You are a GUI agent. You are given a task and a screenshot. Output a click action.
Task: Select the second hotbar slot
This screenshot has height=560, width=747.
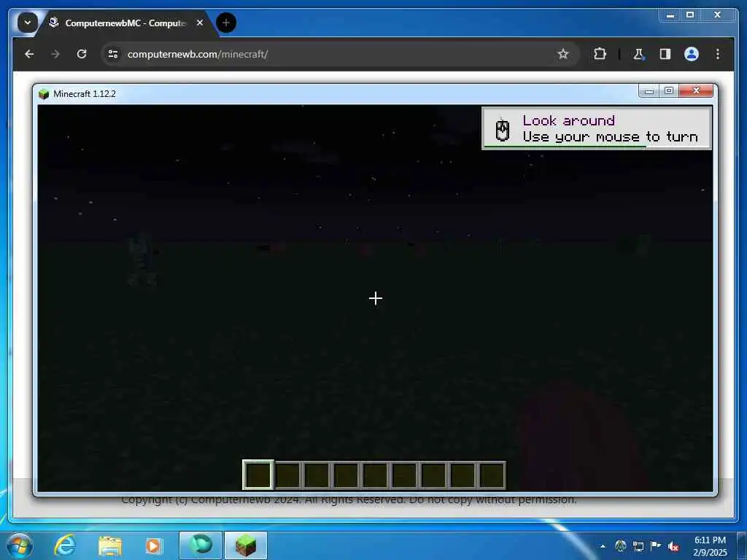[287, 475]
